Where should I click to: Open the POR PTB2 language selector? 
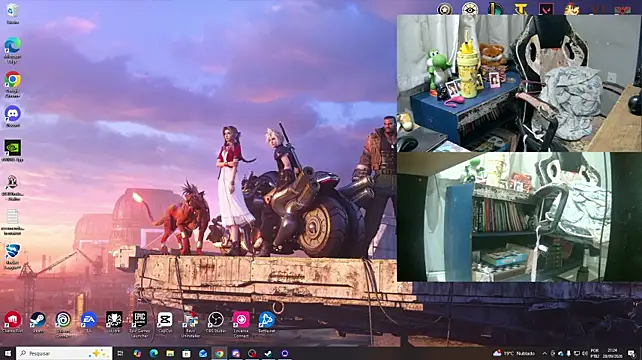tap(595, 353)
